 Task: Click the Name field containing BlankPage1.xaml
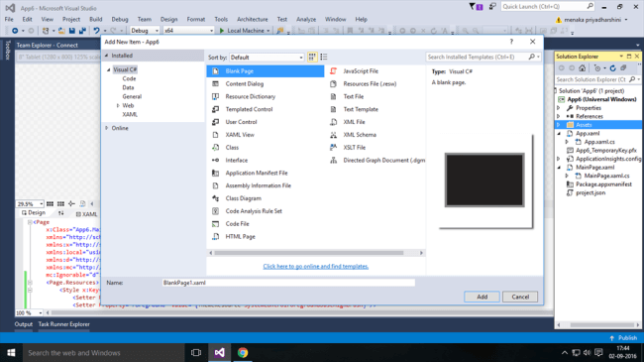click(288, 283)
